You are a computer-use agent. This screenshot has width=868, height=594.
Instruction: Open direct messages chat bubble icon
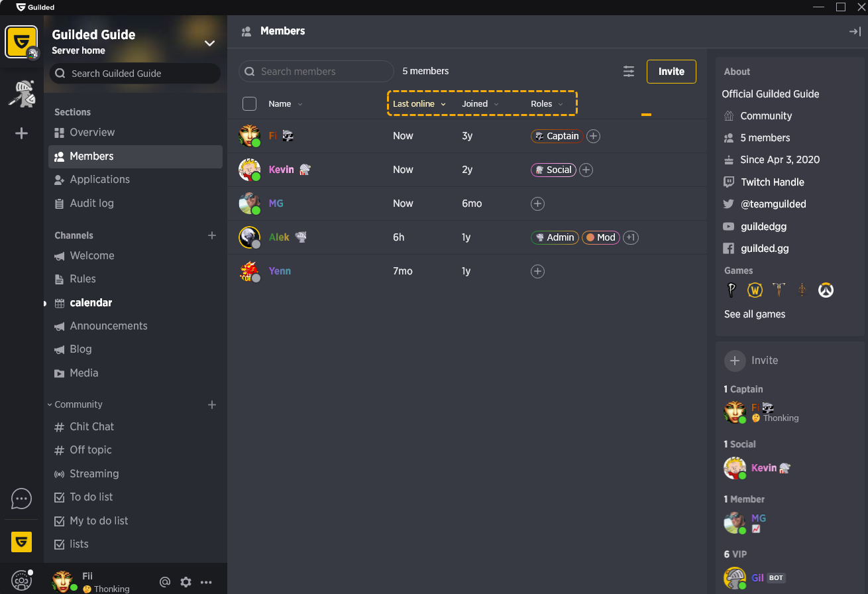click(21, 499)
